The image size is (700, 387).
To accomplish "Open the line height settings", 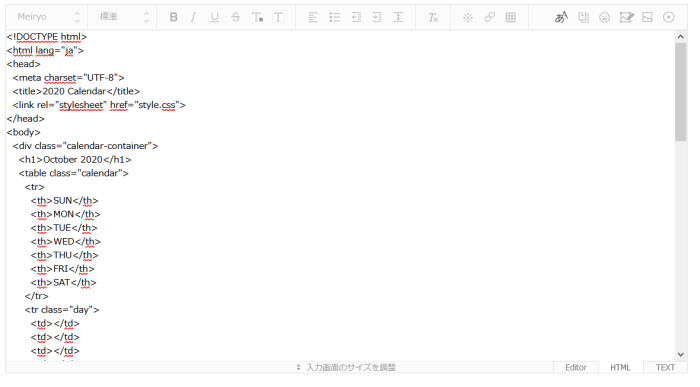I will pyautogui.click(x=398, y=17).
